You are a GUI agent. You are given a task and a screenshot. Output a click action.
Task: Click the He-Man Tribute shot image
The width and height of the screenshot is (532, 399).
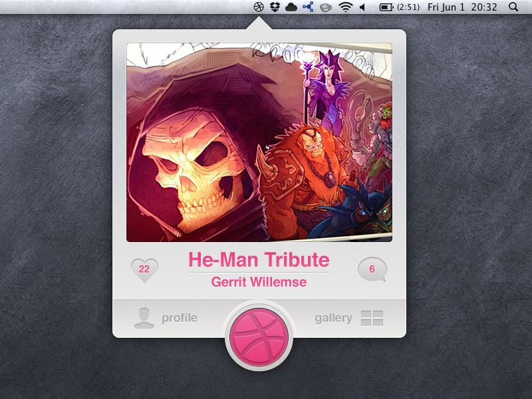point(259,142)
